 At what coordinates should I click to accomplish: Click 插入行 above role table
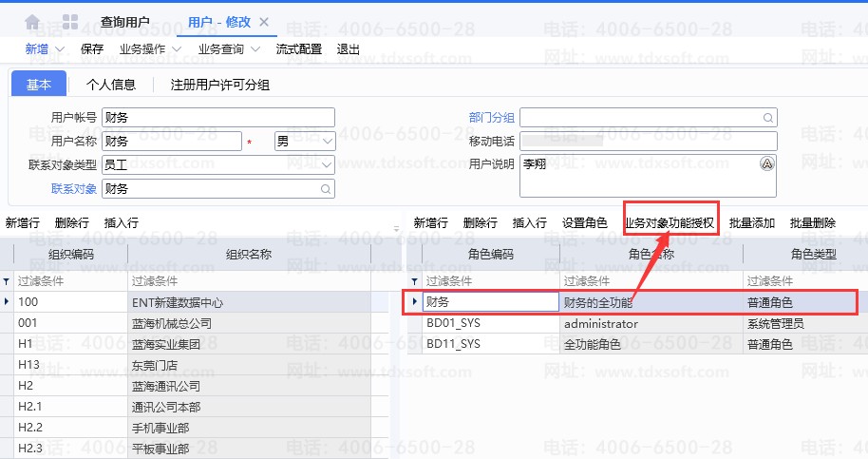530,223
